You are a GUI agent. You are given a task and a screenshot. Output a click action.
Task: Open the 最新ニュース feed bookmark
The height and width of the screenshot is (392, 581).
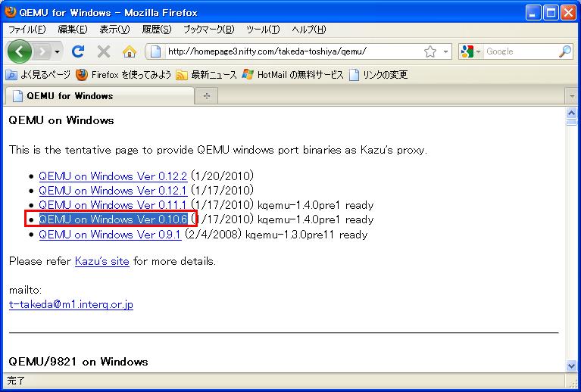(x=206, y=75)
